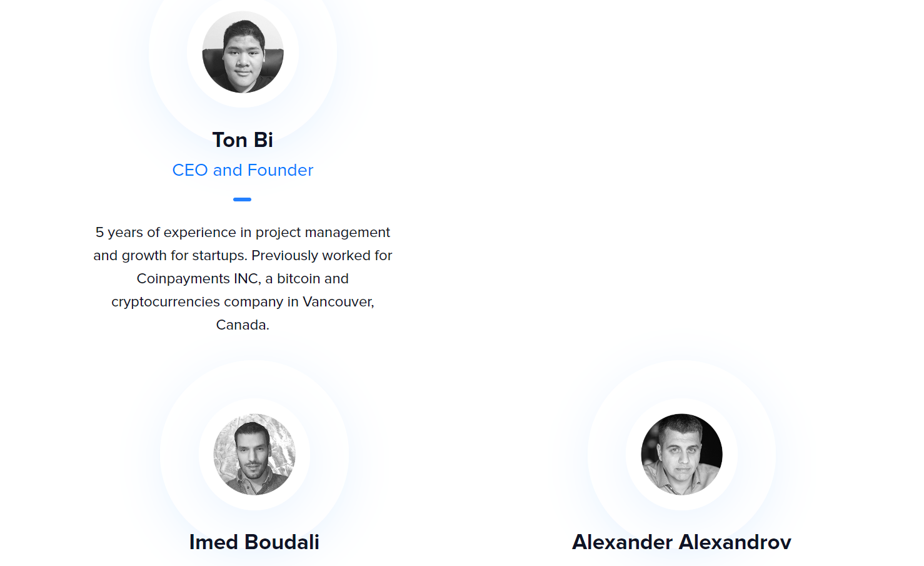Screen dimensions: 924x566
Task: Select the Alexander Alexandrov name heading
Action: click(681, 542)
